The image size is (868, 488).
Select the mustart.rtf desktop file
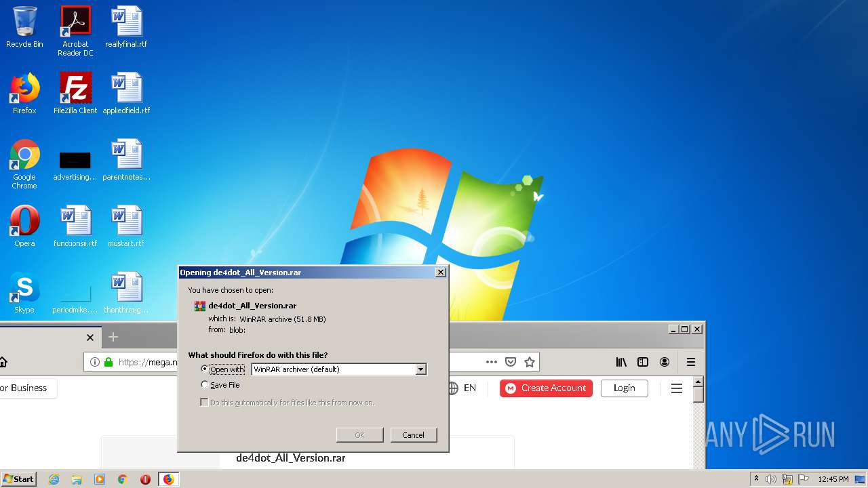tap(126, 226)
